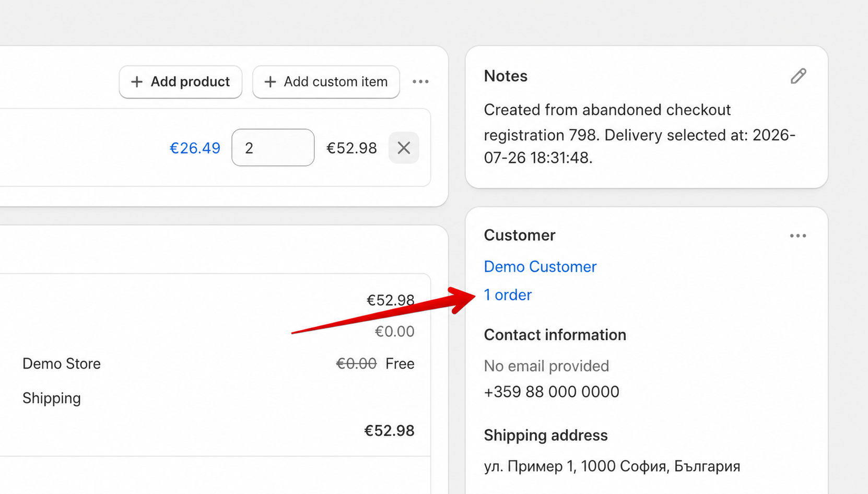
Task: Open the Demo Customer profile link
Action: click(x=540, y=267)
